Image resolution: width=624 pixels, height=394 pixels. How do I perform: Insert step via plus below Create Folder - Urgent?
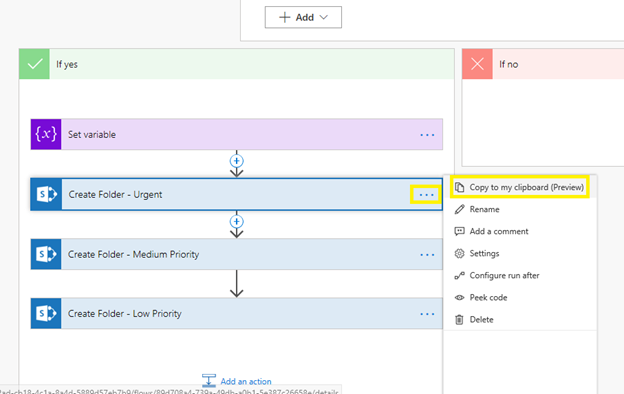(x=237, y=221)
